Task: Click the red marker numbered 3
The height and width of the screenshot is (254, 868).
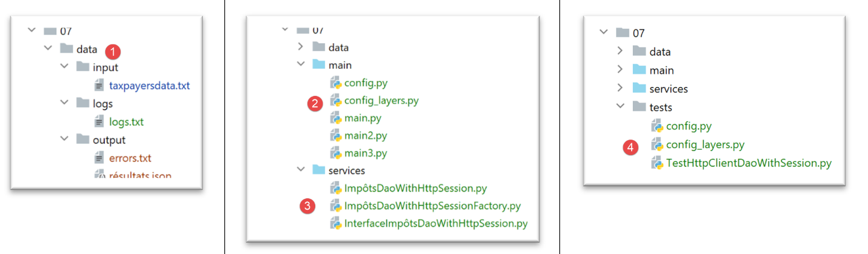Action: pyautogui.click(x=307, y=207)
